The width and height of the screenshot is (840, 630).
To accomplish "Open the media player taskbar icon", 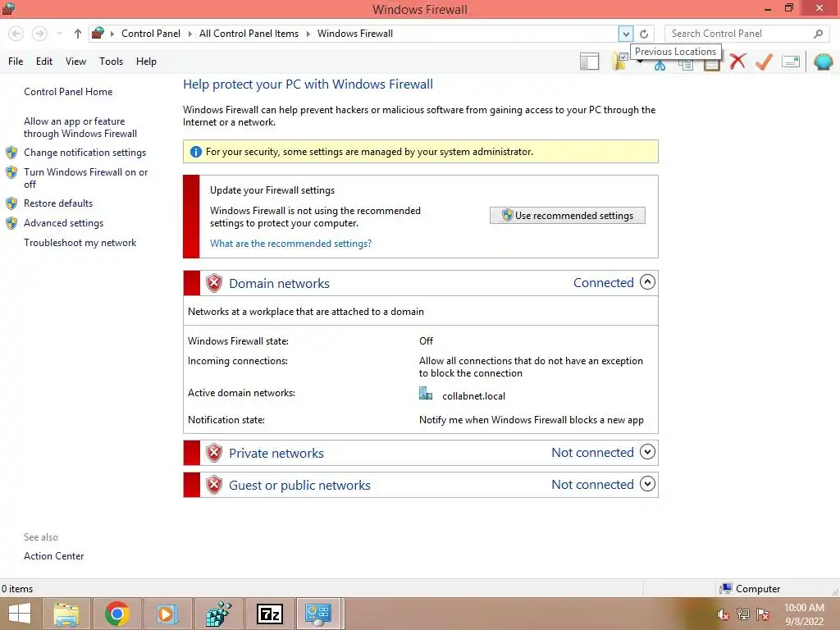I will point(167,614).
